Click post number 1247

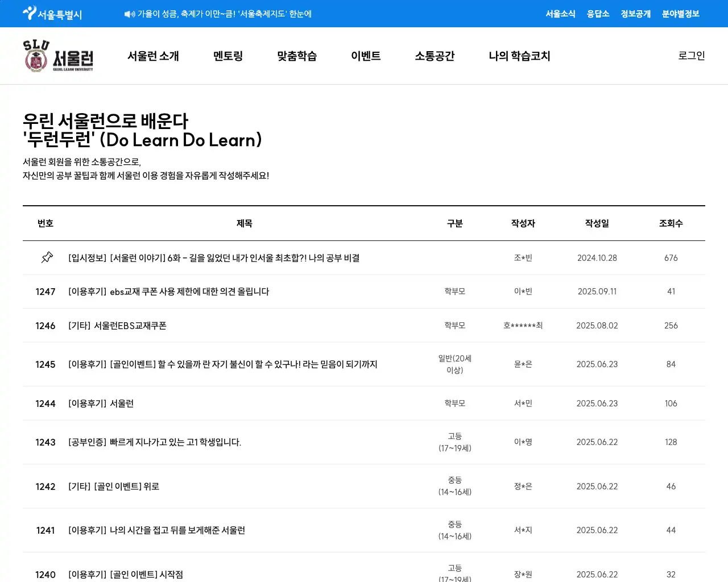coord(45,292)
